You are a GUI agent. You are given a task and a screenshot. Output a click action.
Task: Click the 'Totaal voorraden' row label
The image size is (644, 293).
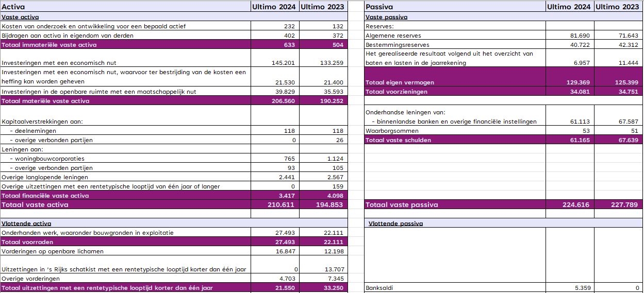pyautogui.click(x=26, y=242)
